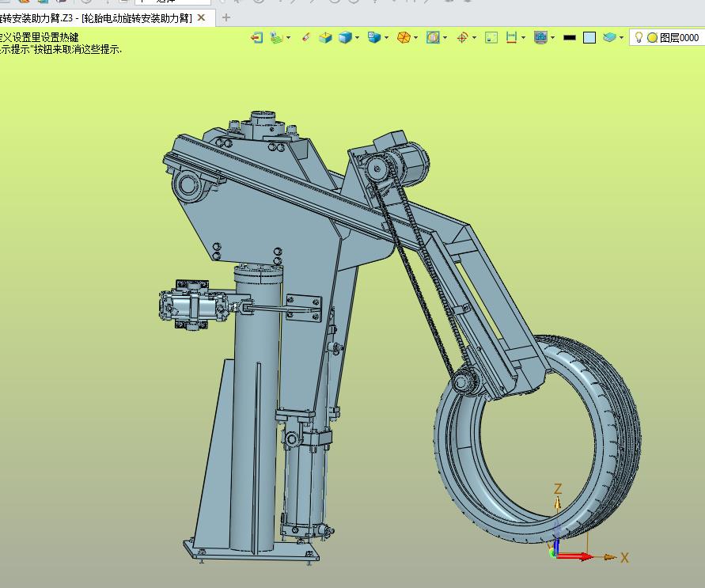Viewport: 705px width, 588px height.
Task: Click the red X axis arrow of triad
Action: tap(577, 556)
